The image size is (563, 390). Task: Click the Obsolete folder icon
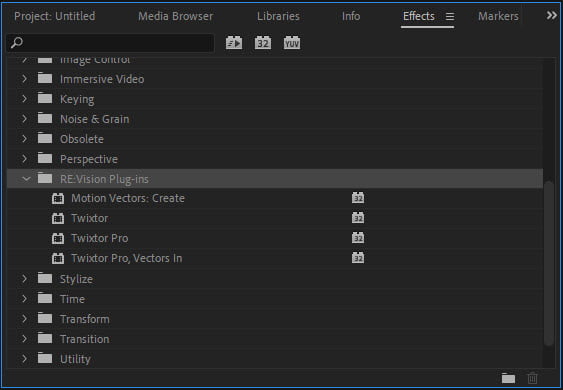[x=45, y=138]
